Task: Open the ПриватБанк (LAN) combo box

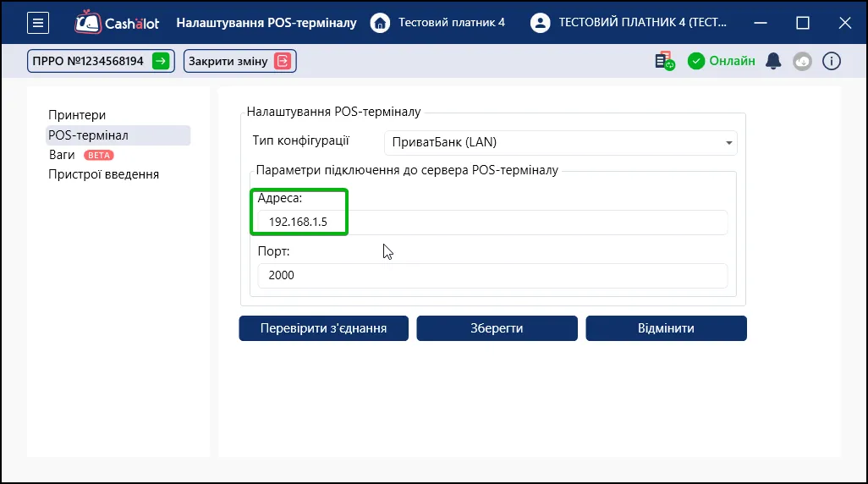Action: point(560,143)
